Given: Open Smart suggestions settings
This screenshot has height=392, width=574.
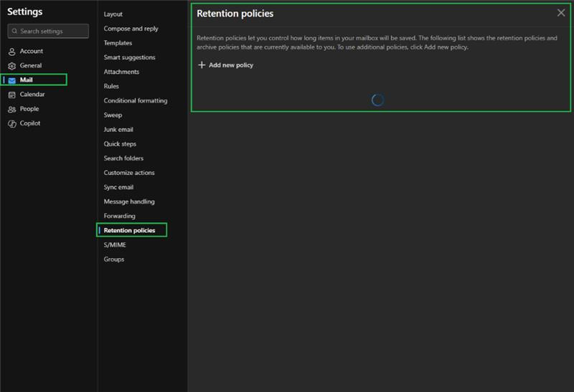Looking at the screenshot, I should click(129, 57).
